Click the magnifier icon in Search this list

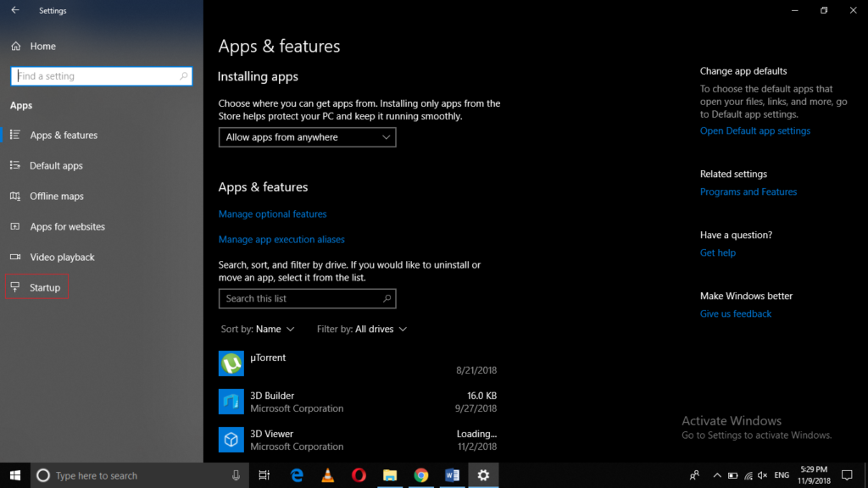[387, 299]
